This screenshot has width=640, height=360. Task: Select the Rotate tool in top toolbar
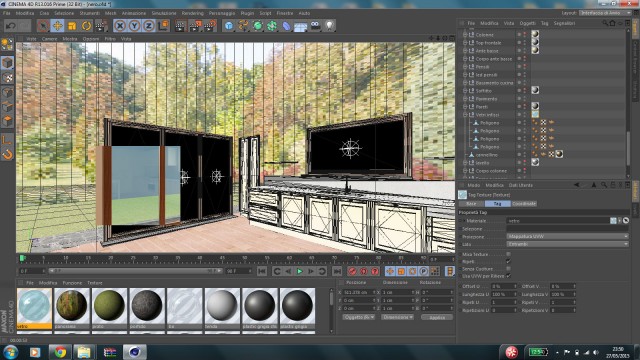[86, 26]
